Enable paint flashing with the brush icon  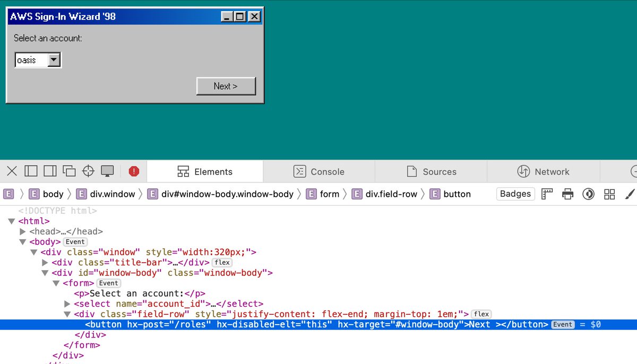pyautogui.click(x=630, y=194)
